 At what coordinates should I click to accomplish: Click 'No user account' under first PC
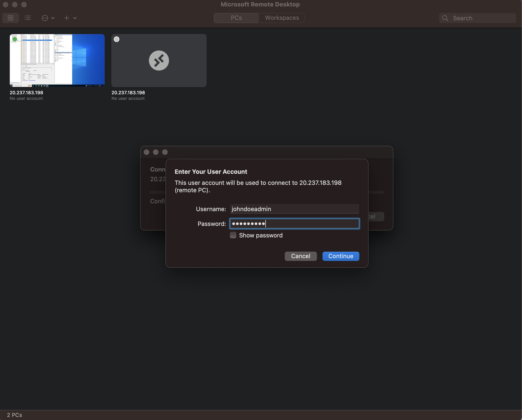coord(26,98)
